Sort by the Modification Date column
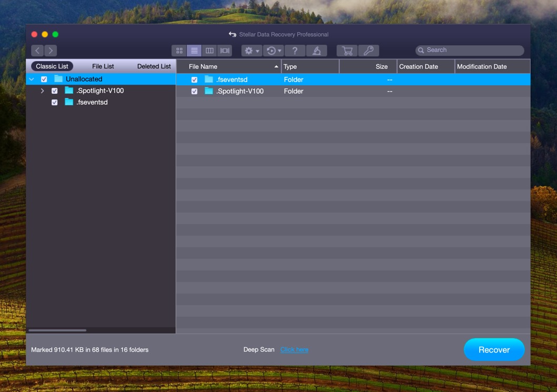Screen dimensions: 557x392 point(492,66)
